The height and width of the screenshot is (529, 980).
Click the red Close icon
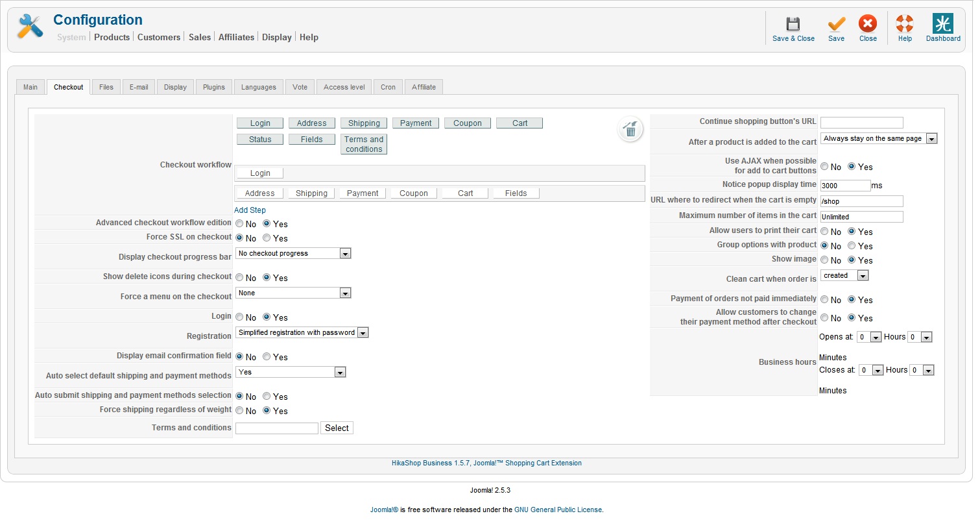[868, 24]
